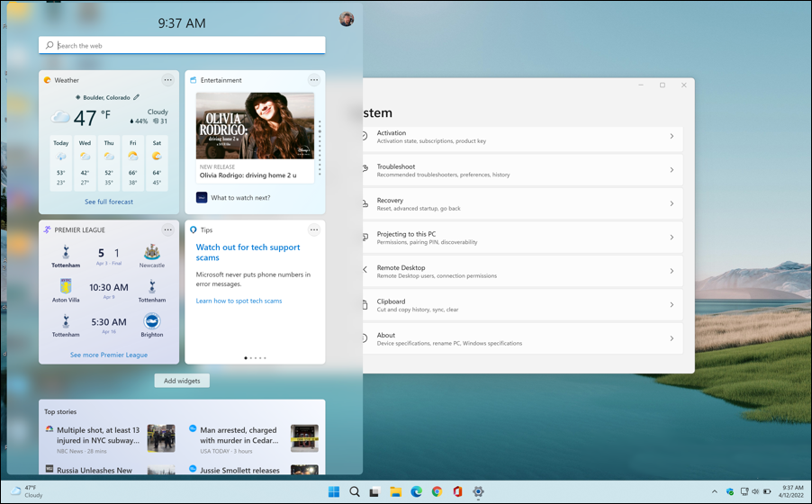Show hidden tray icons chevron
812x504 pixels.
coord(715,491)
